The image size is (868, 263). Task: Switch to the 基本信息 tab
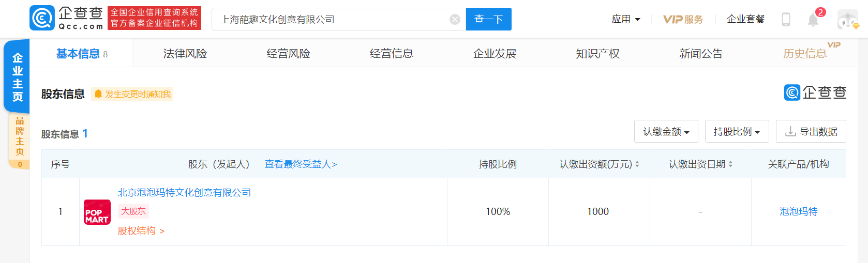tap(82, 54)
